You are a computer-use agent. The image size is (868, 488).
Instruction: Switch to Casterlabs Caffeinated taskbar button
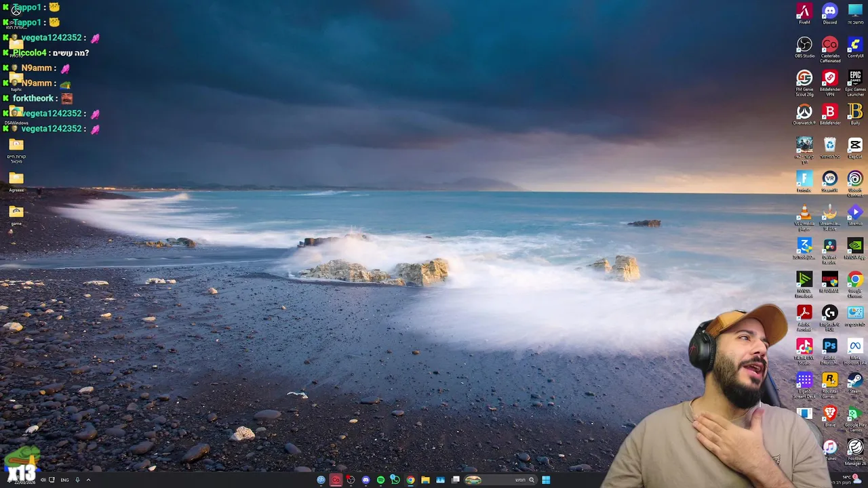pyautogui.click(x=336, y=480)
